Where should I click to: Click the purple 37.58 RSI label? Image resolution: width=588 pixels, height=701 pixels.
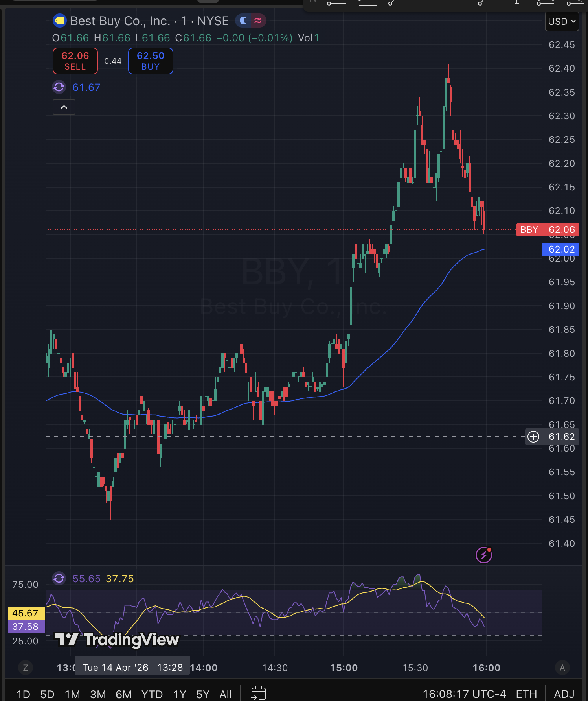tap(26, 627)
